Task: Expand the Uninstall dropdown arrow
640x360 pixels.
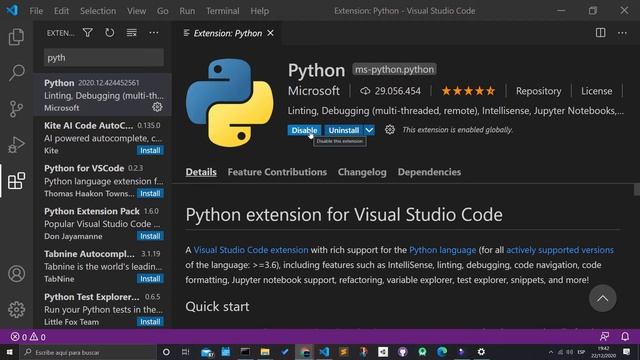Action: click(x=369, y=130)
